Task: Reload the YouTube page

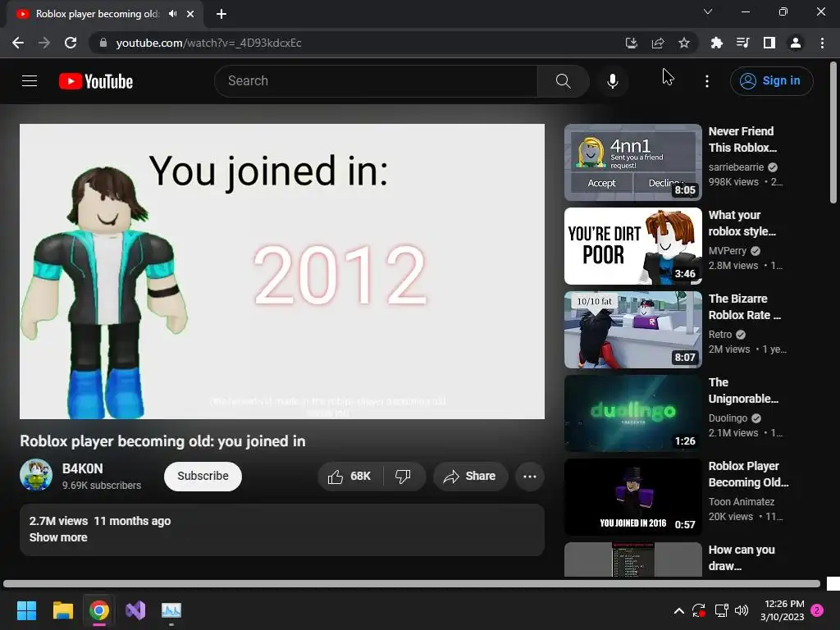Action: (71, 43)
